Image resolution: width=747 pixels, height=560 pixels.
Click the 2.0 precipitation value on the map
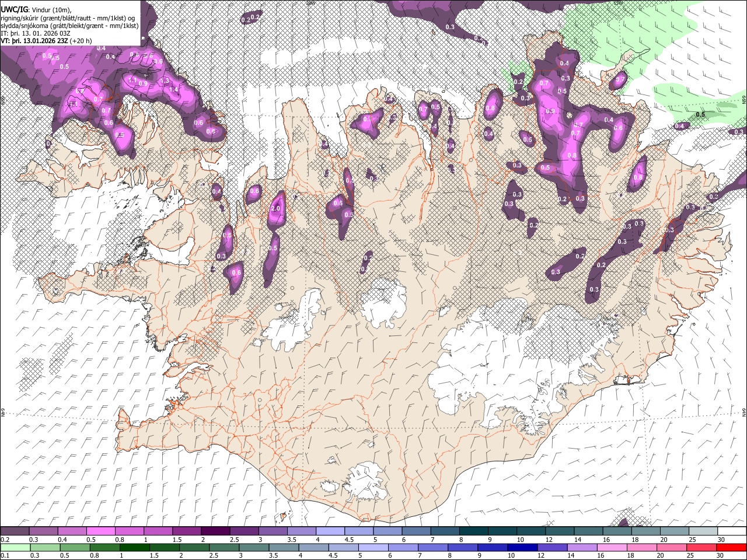pyautogui.click(x=276, y=208)
